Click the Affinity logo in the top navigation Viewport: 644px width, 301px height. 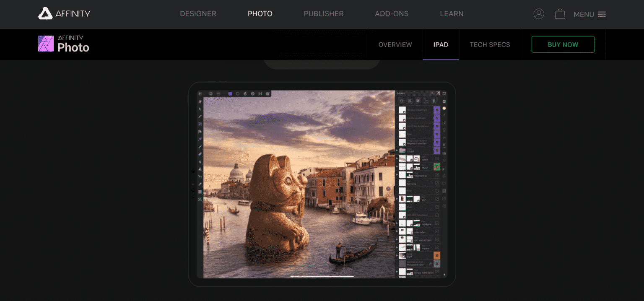(64, 13)
